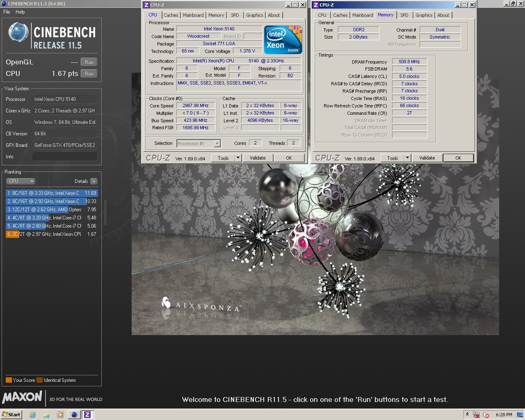Image resolution: width=525 pixels, height=420 pixels.
Task: Switch to Graphics tab in left CPU-Z
Action: [255, 15]
